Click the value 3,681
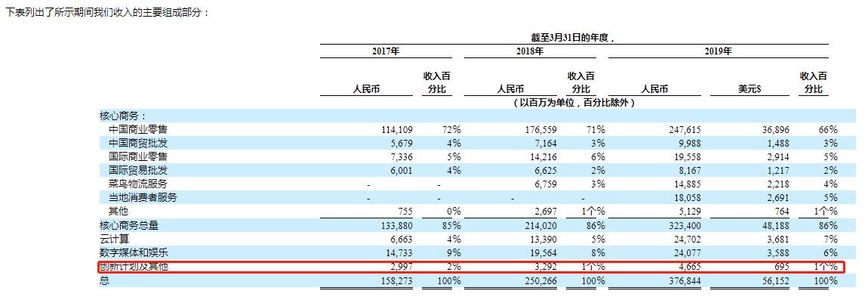 pos(777,239)
